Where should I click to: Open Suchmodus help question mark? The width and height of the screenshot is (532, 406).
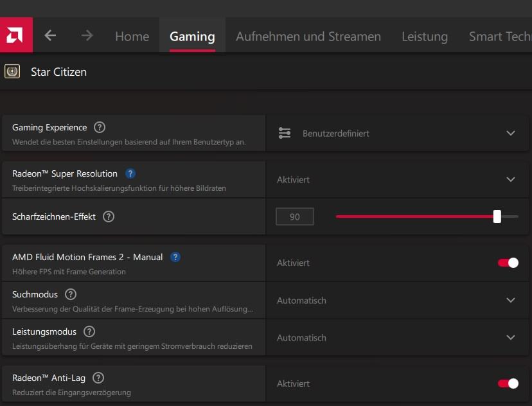71,294
